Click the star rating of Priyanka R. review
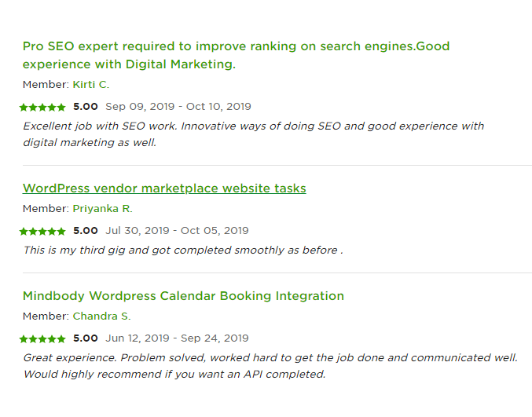532x417 pixels. click(x=42, y=232)
